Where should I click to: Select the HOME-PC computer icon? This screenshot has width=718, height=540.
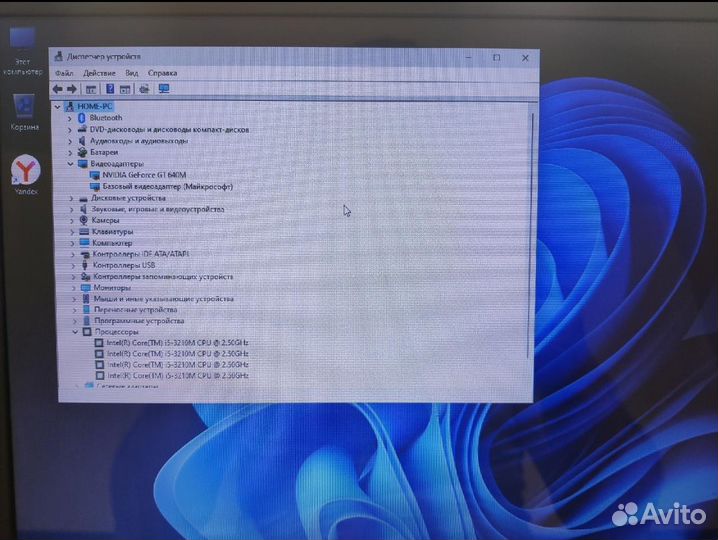70,106
